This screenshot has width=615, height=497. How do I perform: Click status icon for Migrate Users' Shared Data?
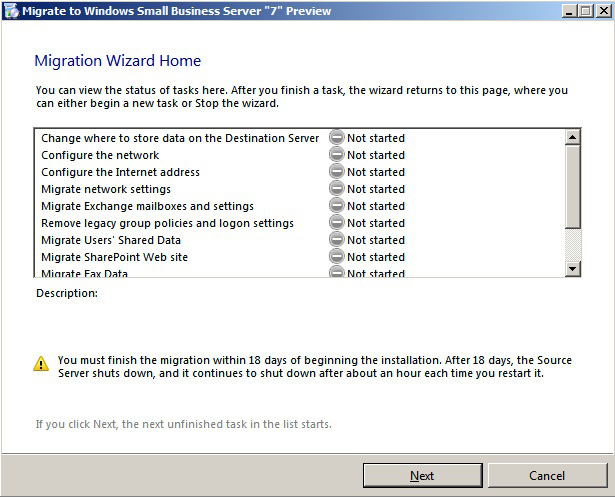336,240
